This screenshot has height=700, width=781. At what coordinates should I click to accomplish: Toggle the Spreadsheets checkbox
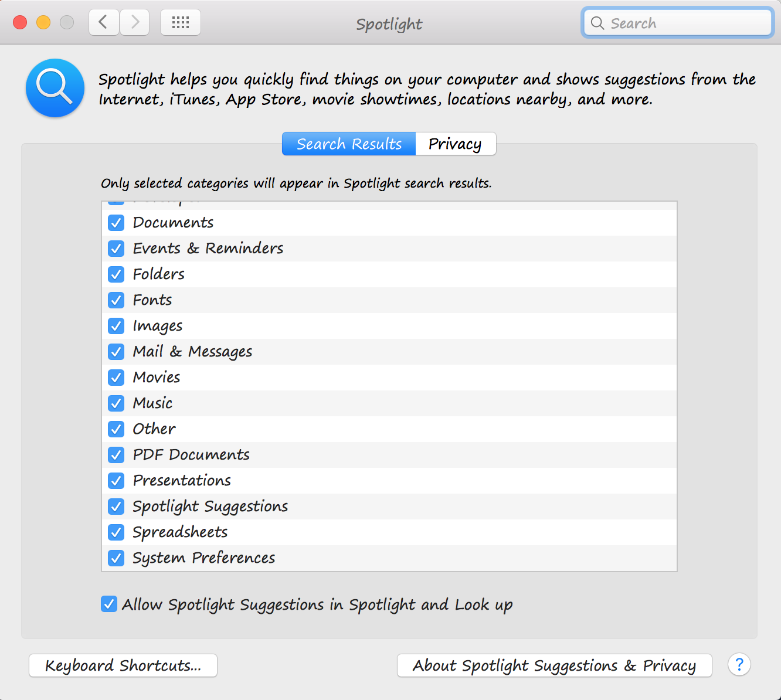pos(116,532)
